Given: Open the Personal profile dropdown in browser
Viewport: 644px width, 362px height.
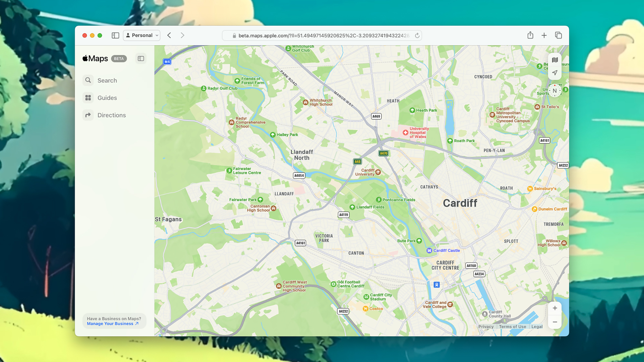Looking at the screenshot, I should [142, 35].
